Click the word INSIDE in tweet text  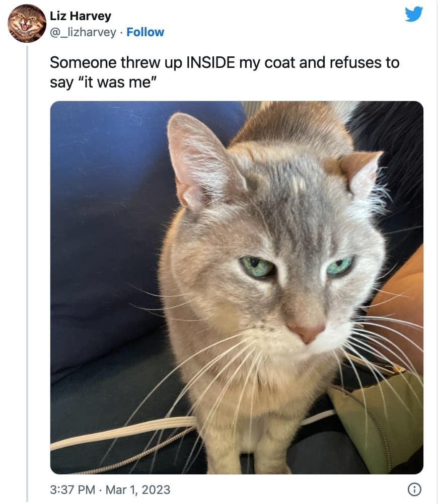[x=211, y=63]
